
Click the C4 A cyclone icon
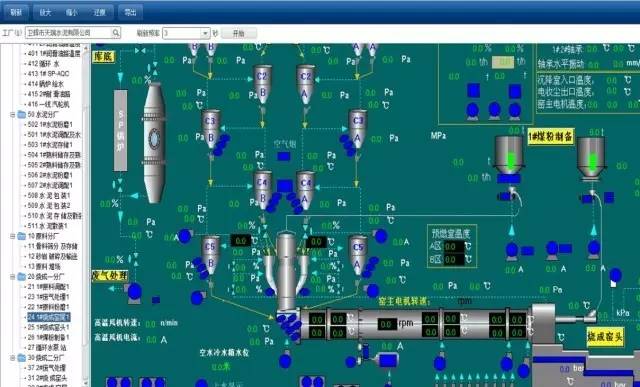click(x=306, y=189)
